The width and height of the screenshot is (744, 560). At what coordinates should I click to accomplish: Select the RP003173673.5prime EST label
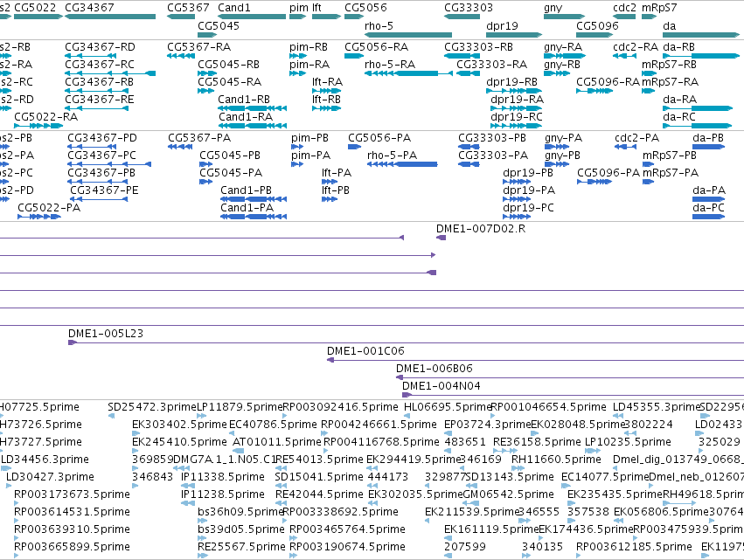[72, 494]
